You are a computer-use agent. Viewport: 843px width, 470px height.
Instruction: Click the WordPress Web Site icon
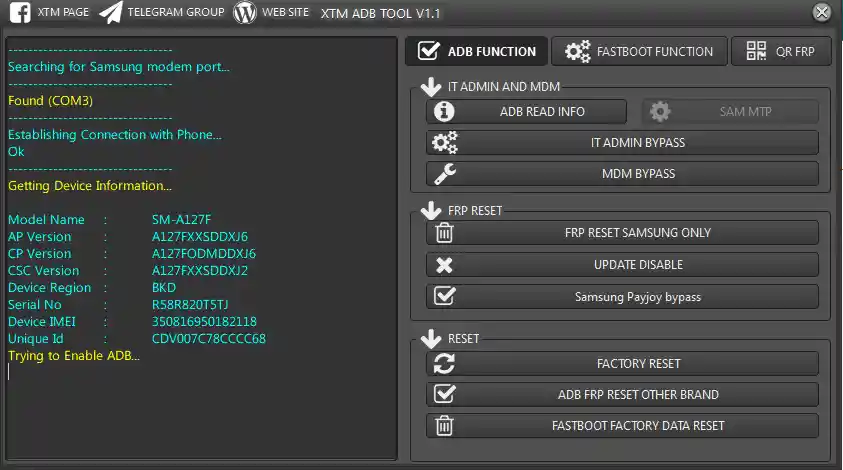coord(245,13)
